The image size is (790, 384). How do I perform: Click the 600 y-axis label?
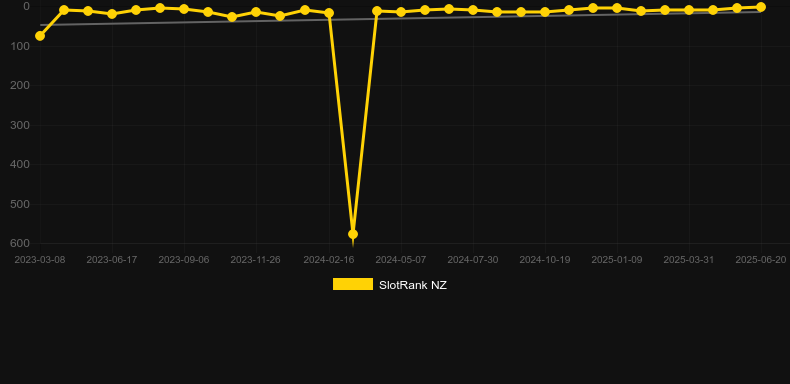pyautogui.click(x=20, y=243)
